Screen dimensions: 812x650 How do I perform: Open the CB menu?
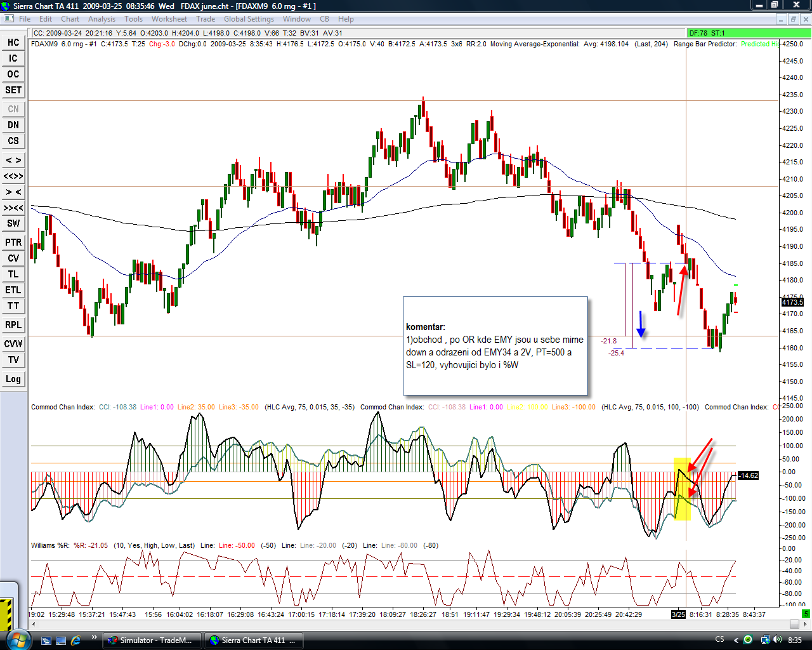325,19
